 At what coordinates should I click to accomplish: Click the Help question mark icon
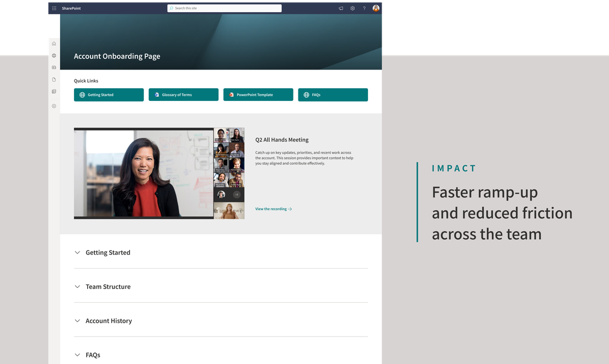(x=365, y=8)
